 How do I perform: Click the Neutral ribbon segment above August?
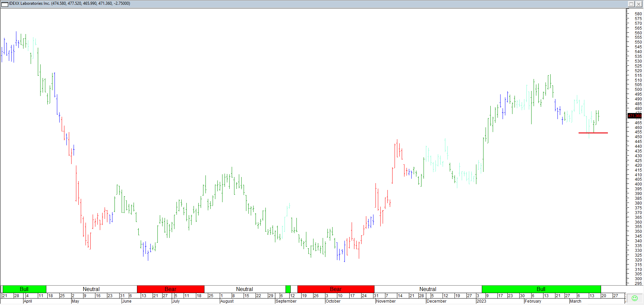tap(245, 289)
